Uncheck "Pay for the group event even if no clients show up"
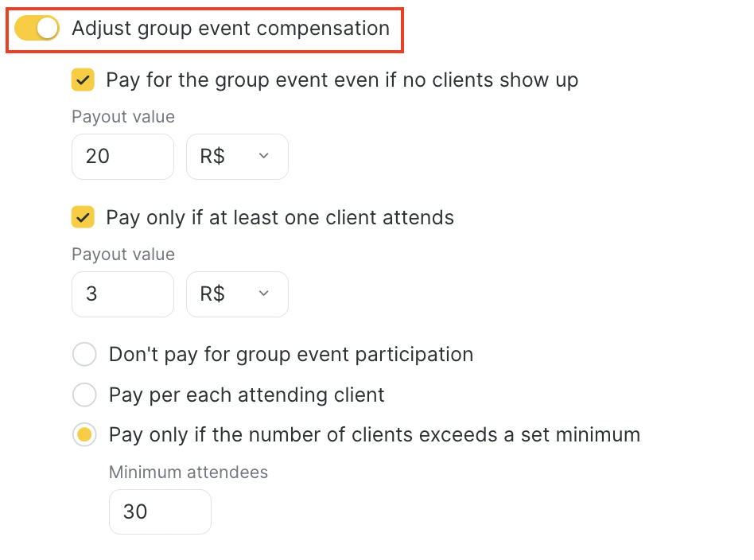The height and width of the screenshot is (560, 754). [x=83, y=80]
